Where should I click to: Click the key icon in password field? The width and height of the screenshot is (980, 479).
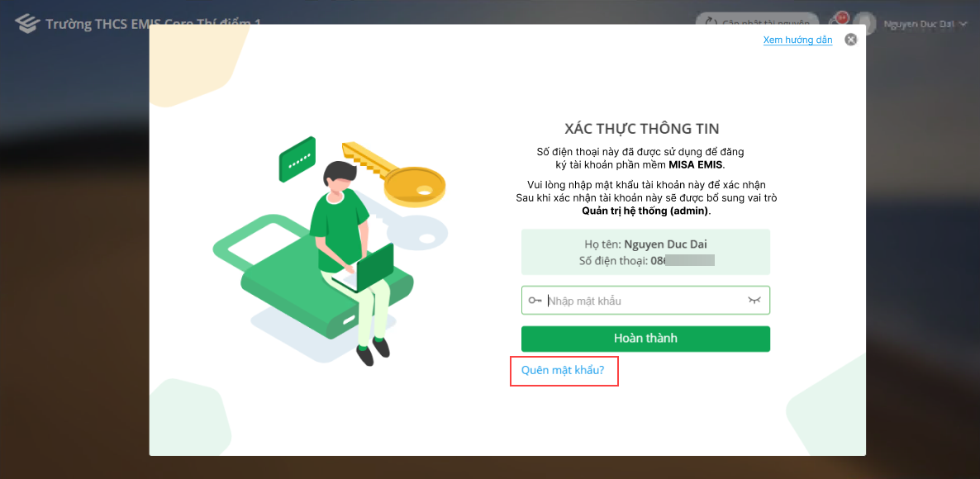coord(535,301)
